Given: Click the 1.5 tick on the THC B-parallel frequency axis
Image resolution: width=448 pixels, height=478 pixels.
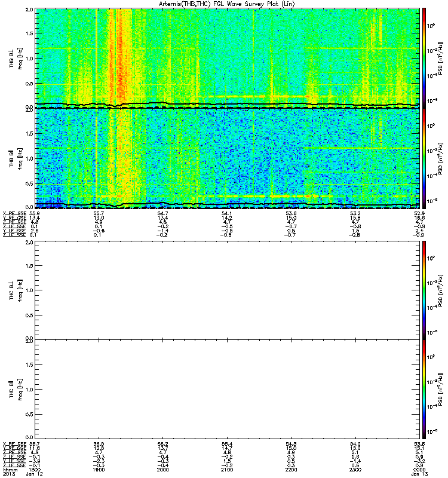Looking at the screenshot, I should tap(29, 364).
